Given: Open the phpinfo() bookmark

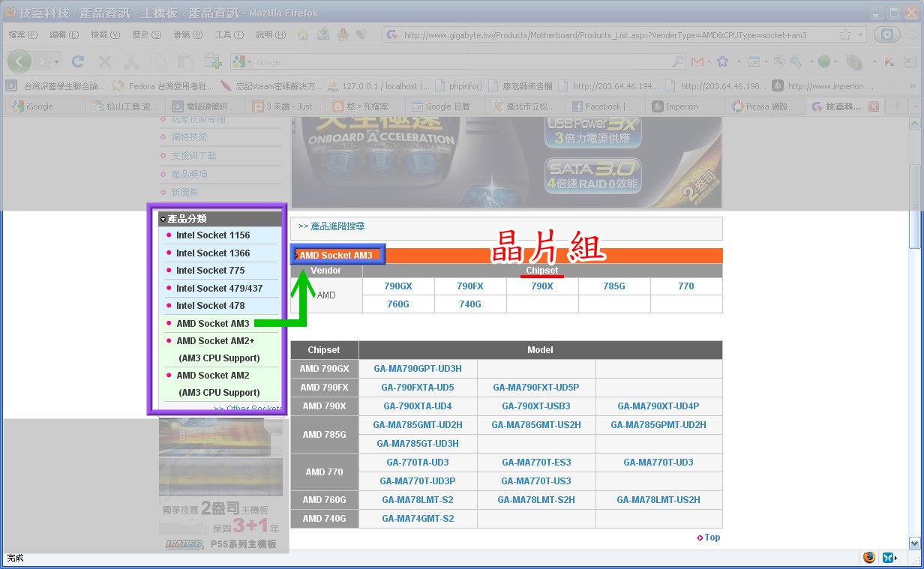Looking at the screenshot, I should (459, 86).
